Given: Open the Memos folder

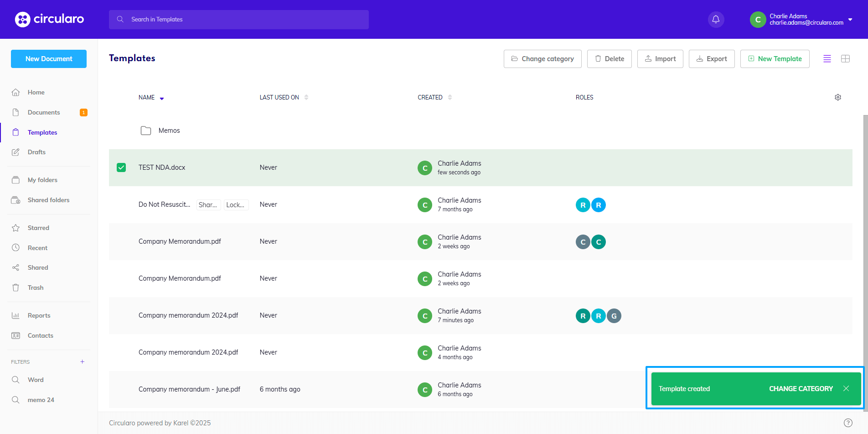Looking at the screenshot, I should tap(169, 131).
